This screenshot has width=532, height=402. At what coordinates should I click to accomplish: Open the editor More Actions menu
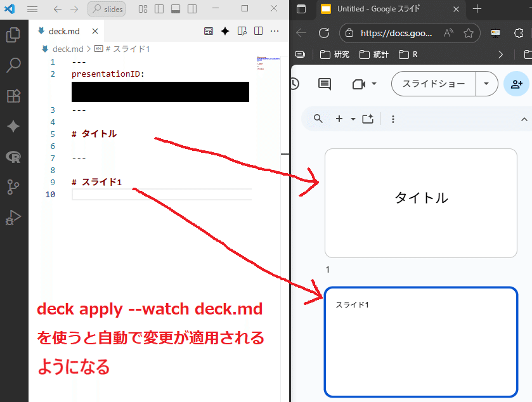[275, 31]
